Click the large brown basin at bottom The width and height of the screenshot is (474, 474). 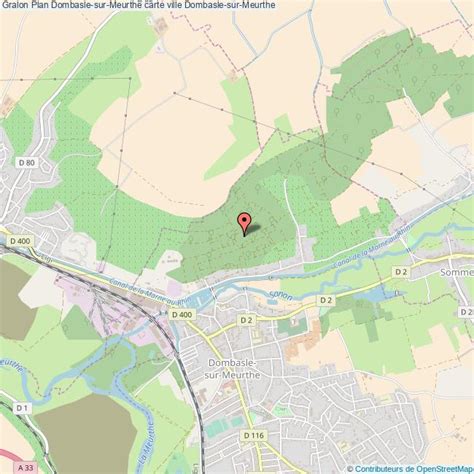tap(85, 433)
